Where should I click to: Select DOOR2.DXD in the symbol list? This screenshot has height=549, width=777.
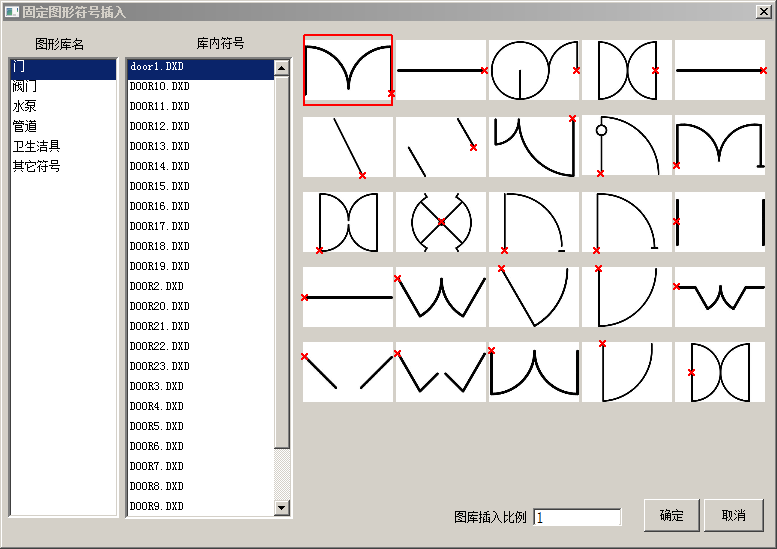point(201,286)
